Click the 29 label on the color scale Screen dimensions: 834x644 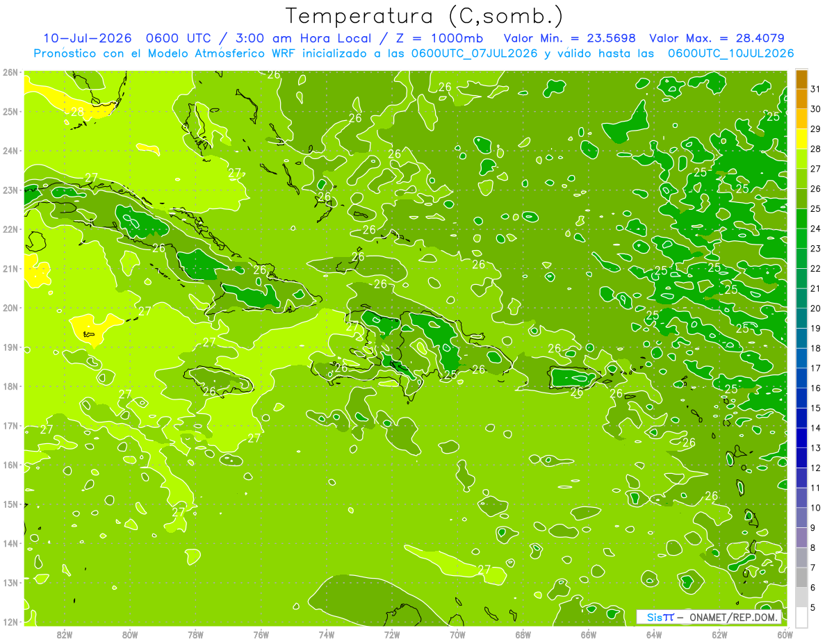(816, 129)
